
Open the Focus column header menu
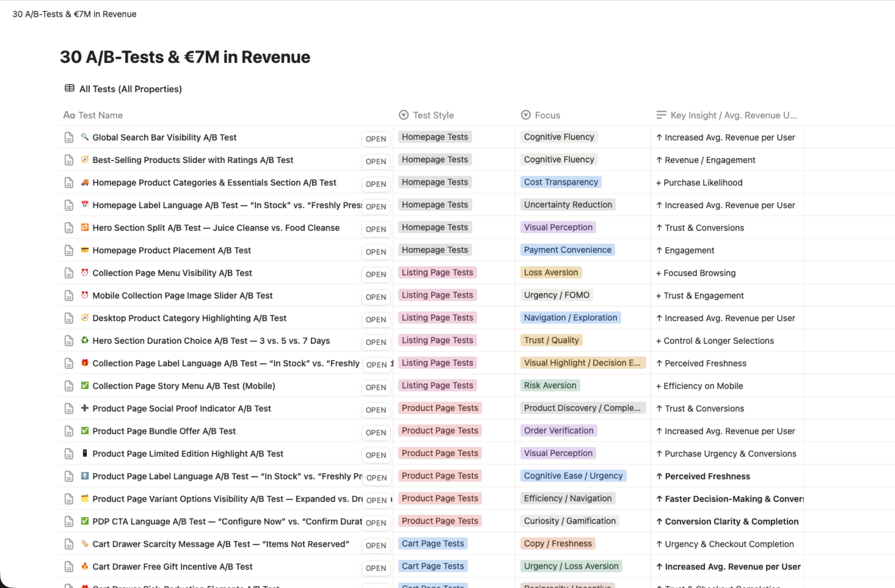547,115
